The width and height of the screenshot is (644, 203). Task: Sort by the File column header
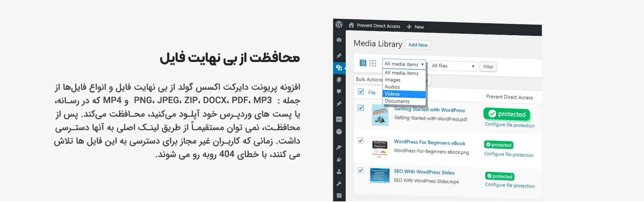tap(372, 93)
